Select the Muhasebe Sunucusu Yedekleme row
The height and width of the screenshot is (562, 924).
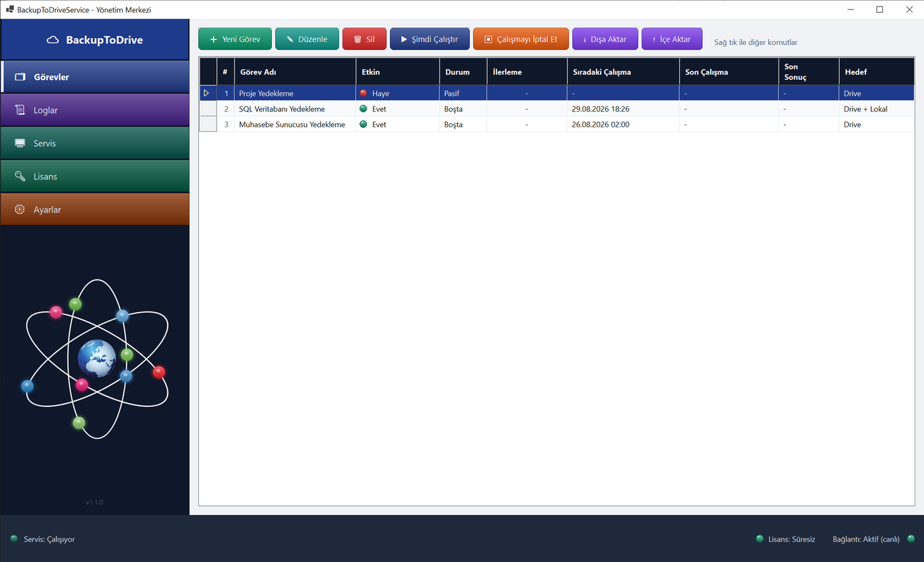556,124
